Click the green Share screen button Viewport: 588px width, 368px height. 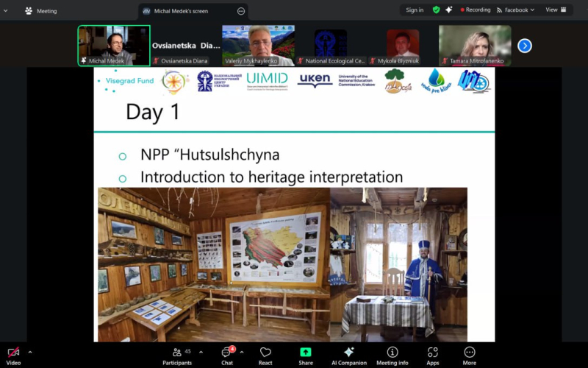[305, 355]
